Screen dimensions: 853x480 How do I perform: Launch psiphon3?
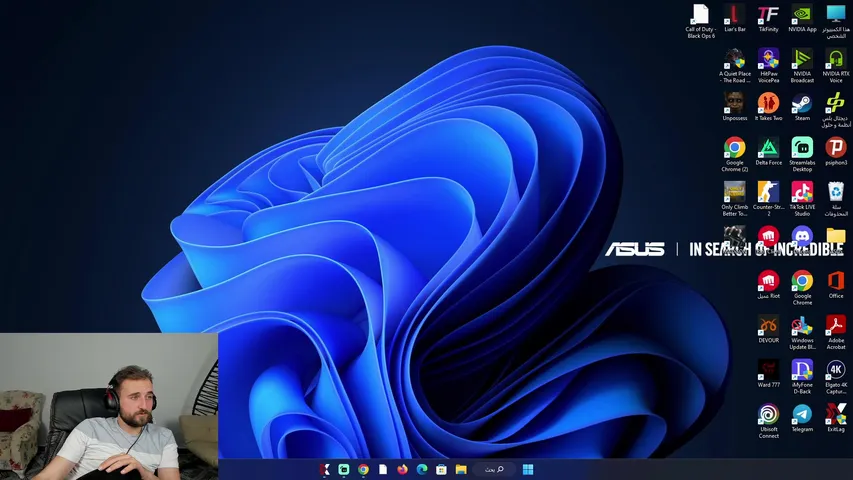tap(836, 151)
